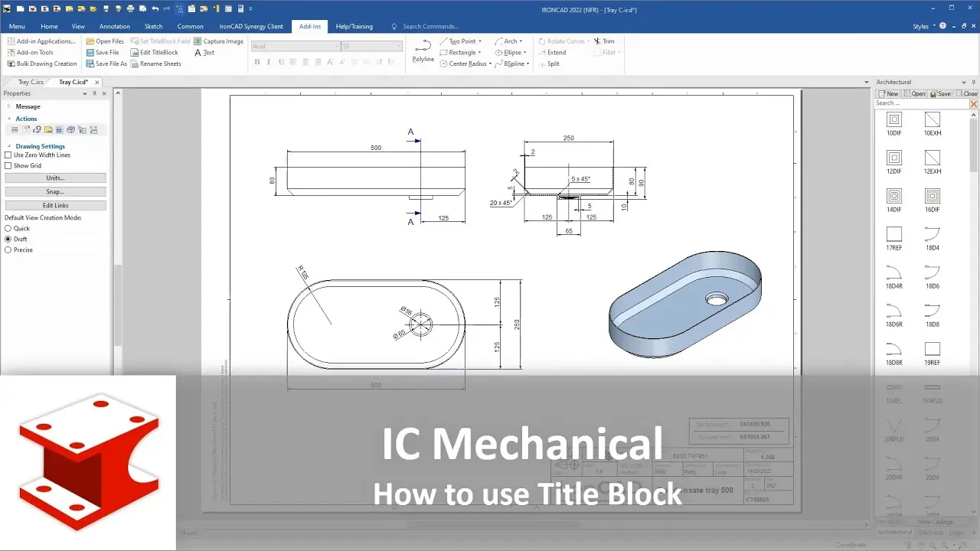Viewport: 980px width, 551px height.
Task: Click the Snap... button
Action: [55, 191]
